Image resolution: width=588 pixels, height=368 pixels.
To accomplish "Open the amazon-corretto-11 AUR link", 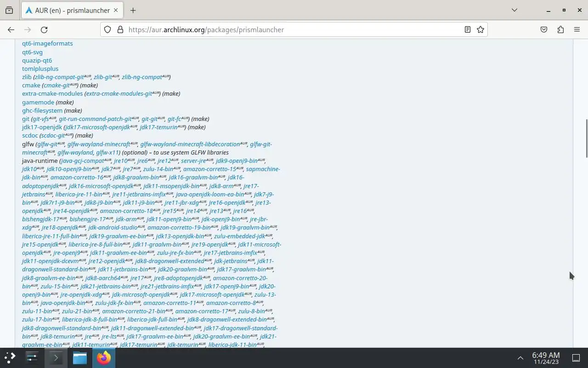I will pos(170,303).
